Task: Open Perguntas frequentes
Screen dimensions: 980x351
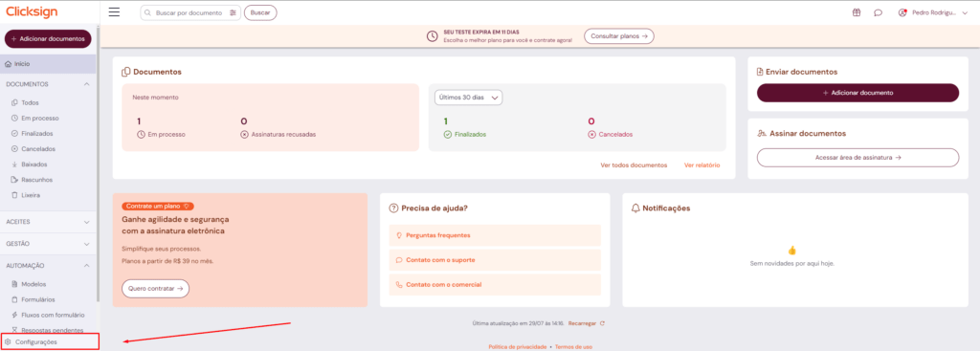Action: coord(495,235)
